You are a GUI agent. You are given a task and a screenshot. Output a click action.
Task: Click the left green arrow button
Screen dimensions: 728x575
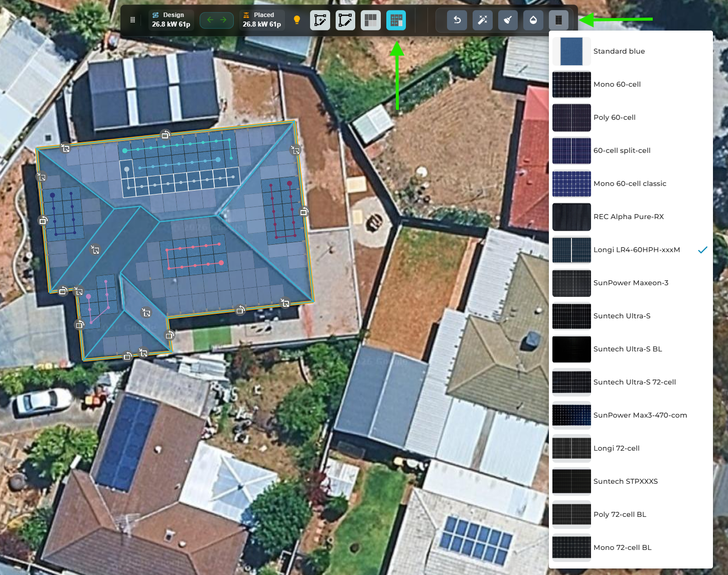point(210,20)
